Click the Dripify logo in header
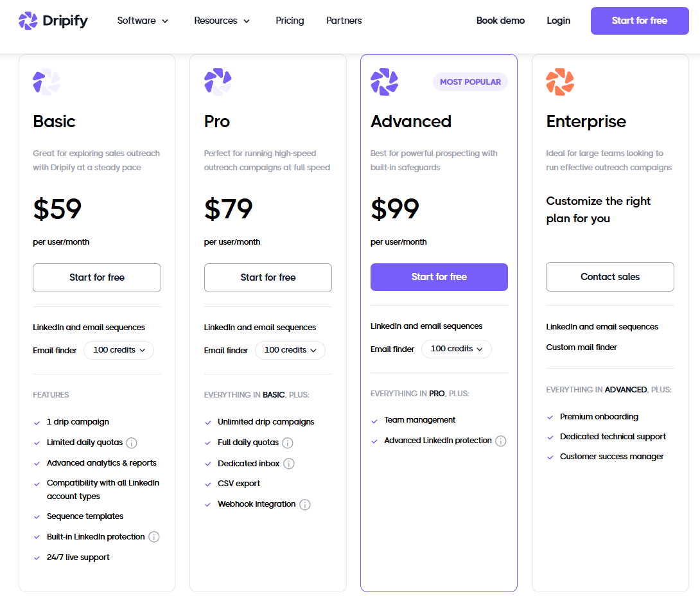 click(53, 21)
